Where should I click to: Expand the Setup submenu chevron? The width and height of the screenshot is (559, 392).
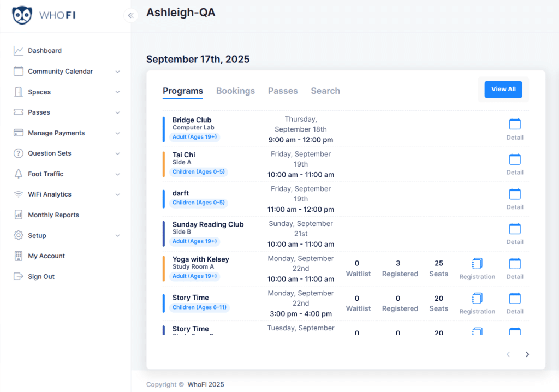[x=117, y=236]
